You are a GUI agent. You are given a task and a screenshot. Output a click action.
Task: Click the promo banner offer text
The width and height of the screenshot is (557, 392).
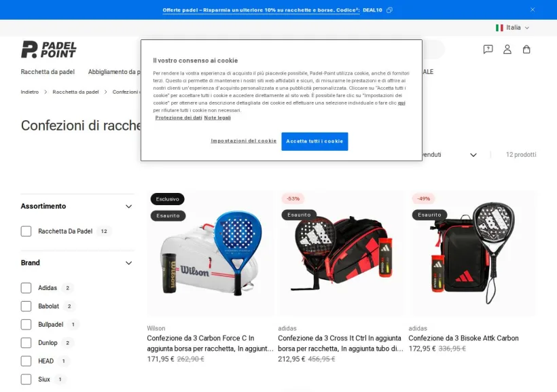click(261, 10)
